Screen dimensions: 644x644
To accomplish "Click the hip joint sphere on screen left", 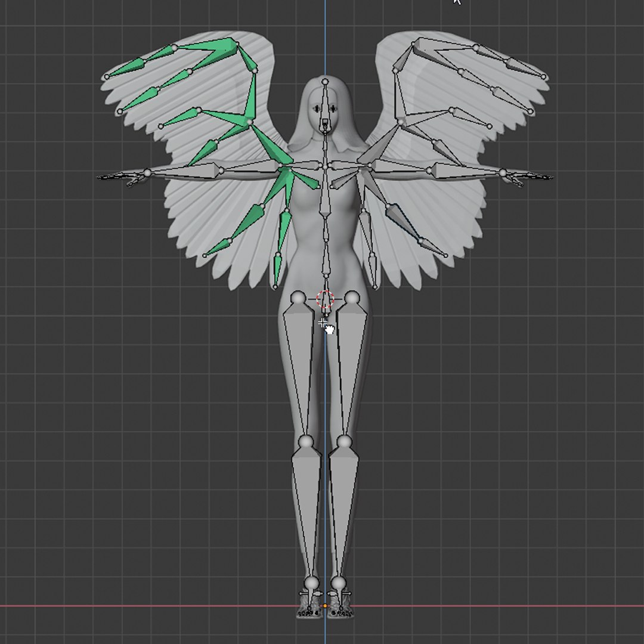I will (x=298, y=298).
